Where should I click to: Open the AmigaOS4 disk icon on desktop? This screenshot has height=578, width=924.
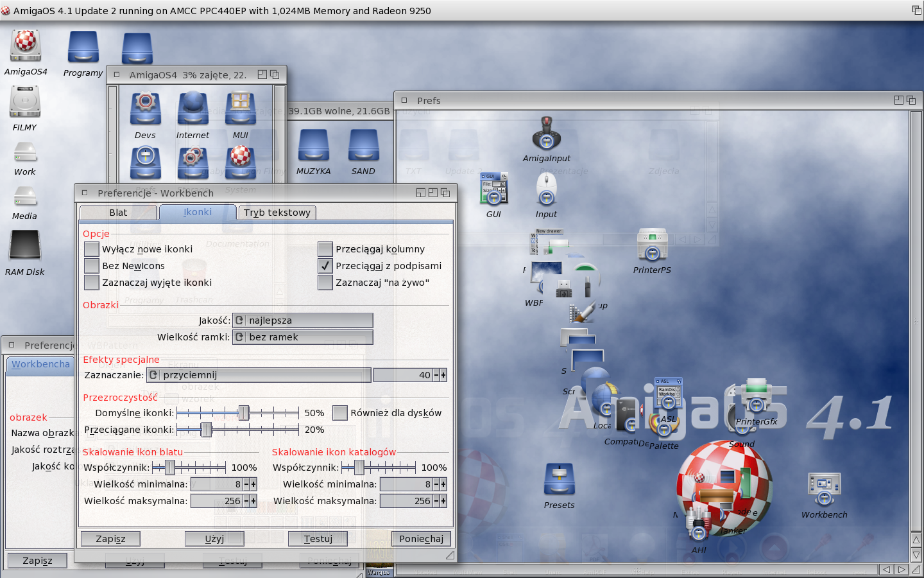25,46
